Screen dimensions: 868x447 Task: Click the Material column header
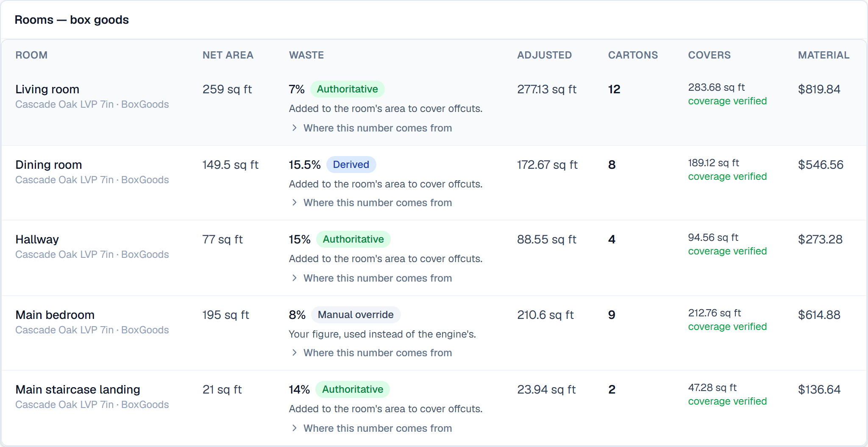point(823,55)
